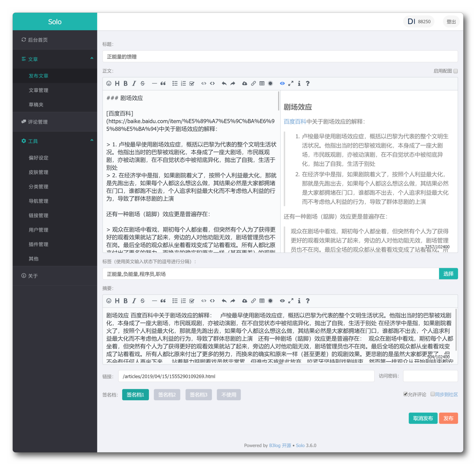Insert blockquote in summary editor toolbar
476x465 pixels.
tap(163, 301)
